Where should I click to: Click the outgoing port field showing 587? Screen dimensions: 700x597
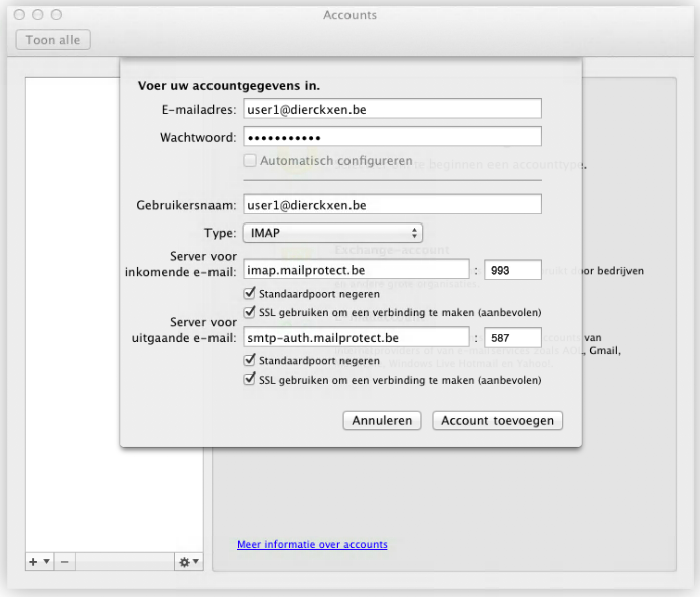tap(513, 338)
